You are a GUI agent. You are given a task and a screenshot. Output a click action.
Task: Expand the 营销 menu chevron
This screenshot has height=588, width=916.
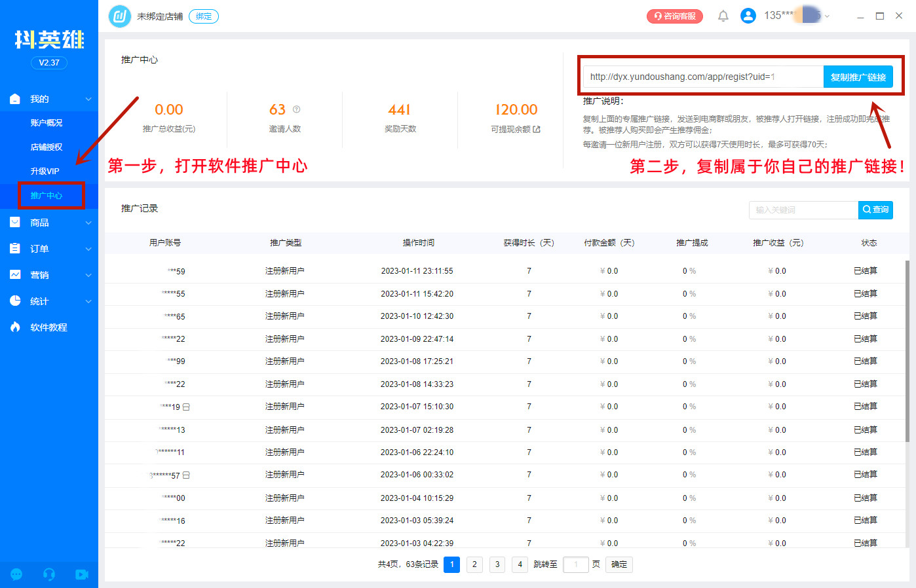[x=88, y=276]
